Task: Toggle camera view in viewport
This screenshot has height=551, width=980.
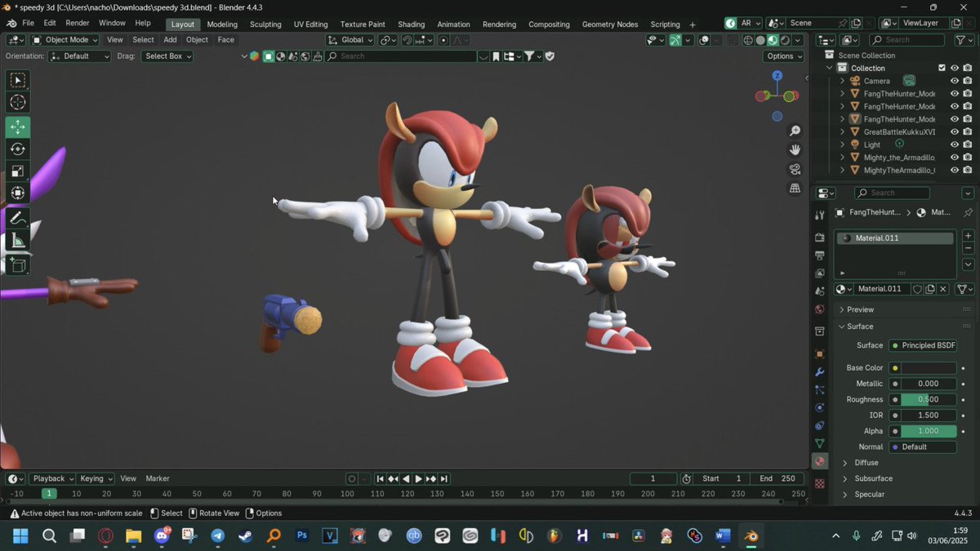Action: 795,169
